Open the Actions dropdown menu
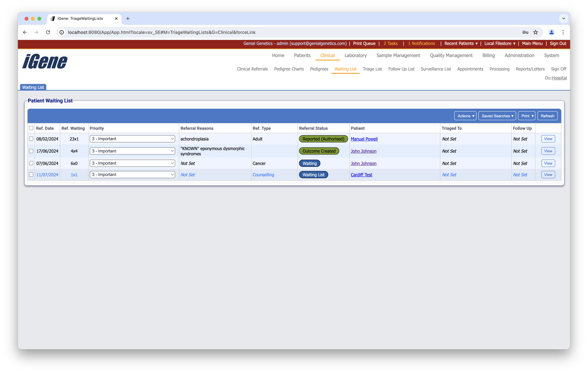The width and height of the screenshot is (588, 373). (x=465, y=116)
